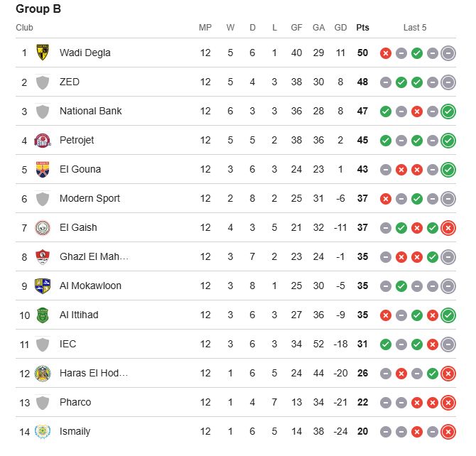Click the El Gouna club crest
Image resolution: width=476 pixels, height=456 pixels.
tap(43, 170)
